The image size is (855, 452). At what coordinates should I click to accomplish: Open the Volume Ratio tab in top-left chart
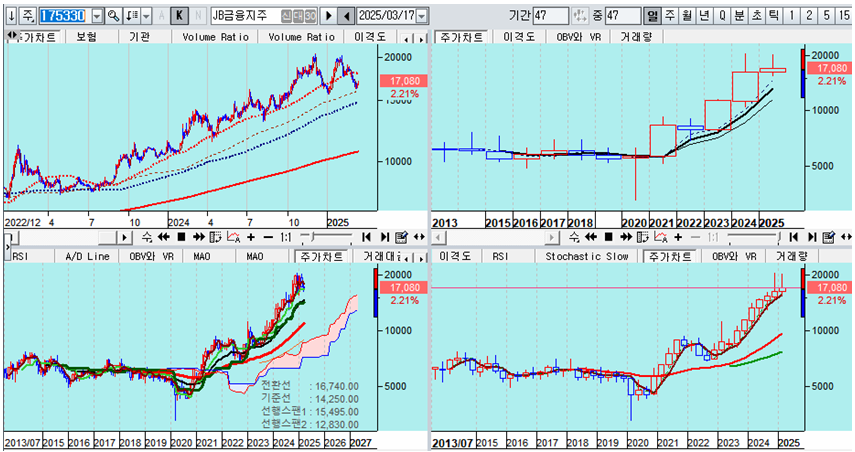(214, 36)
